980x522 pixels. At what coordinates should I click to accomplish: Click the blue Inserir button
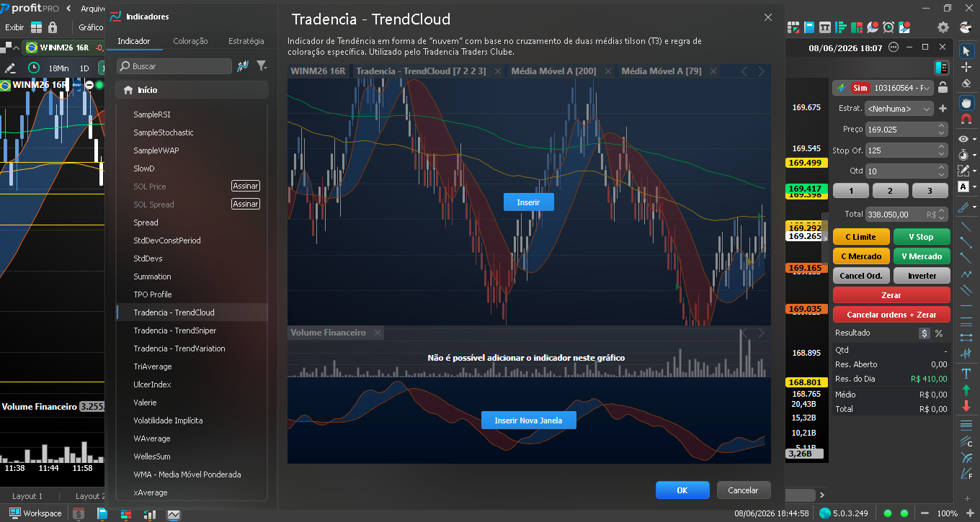pos(528,202)
